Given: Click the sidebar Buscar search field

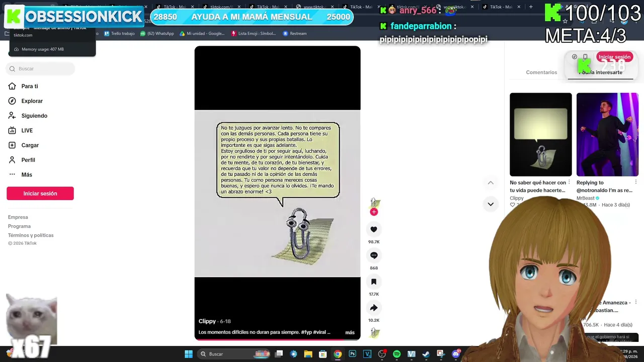Looking at the screenshot, I should (x=40, y=69).
